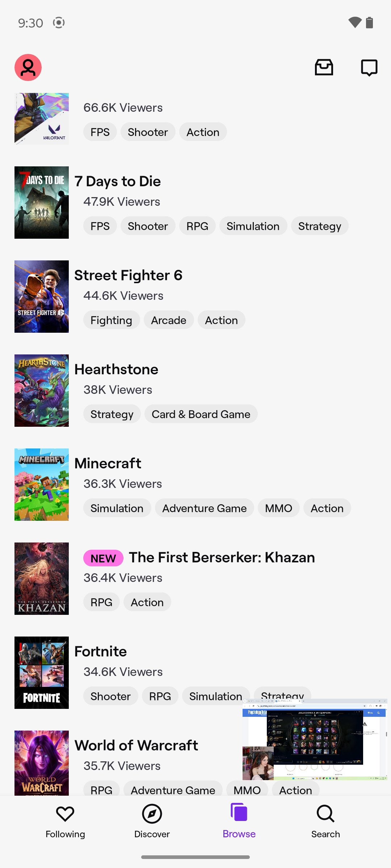Image resolution: width=391 pixels, height=868 pixels.
Task: Open the user profile avatar
Action: [x=28, y=68]
